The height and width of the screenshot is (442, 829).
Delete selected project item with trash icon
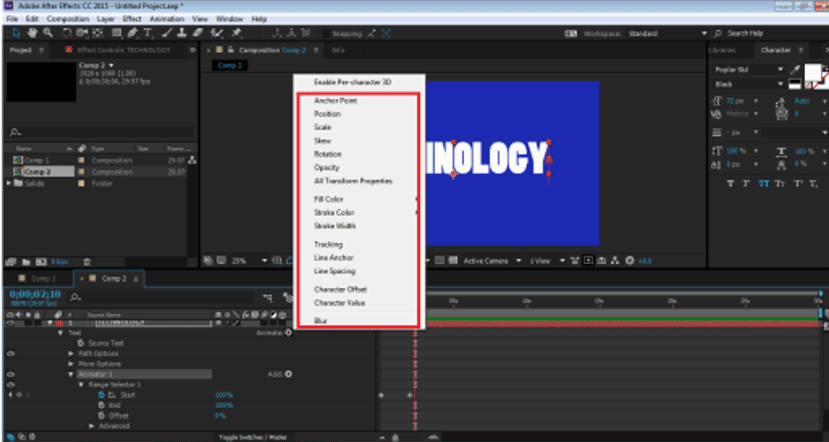[x=87, y=262]
